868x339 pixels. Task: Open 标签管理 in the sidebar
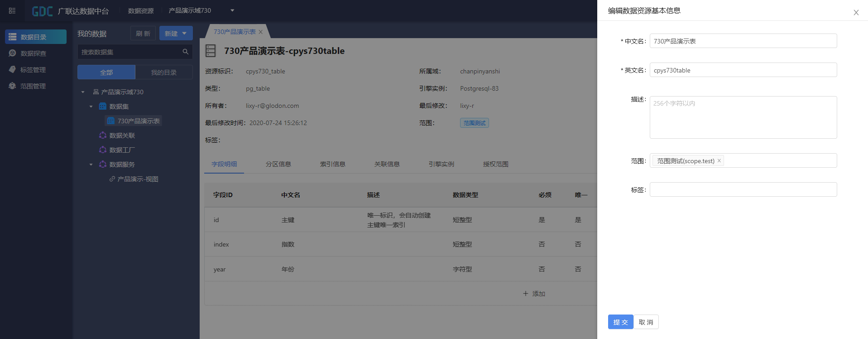(33, 70)
